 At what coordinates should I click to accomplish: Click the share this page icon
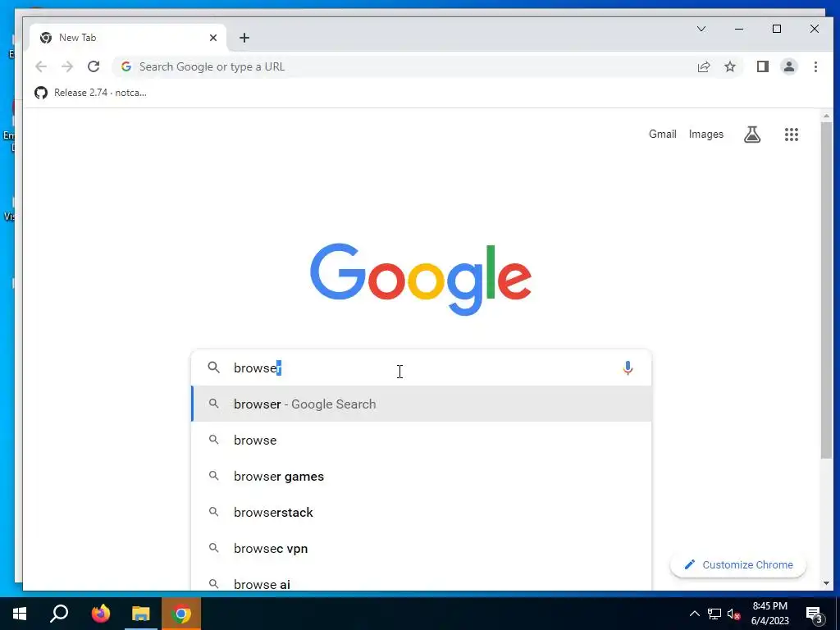[x=703, y=66]
